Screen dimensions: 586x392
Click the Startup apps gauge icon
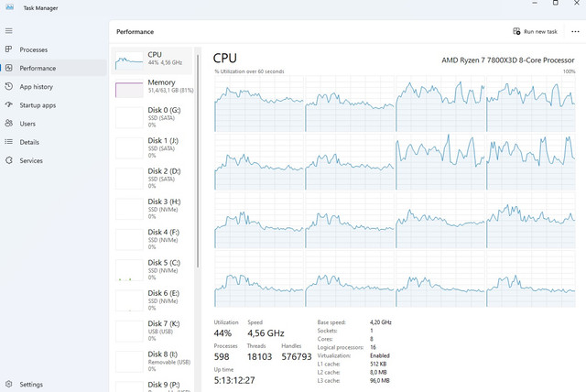[9, 105]
